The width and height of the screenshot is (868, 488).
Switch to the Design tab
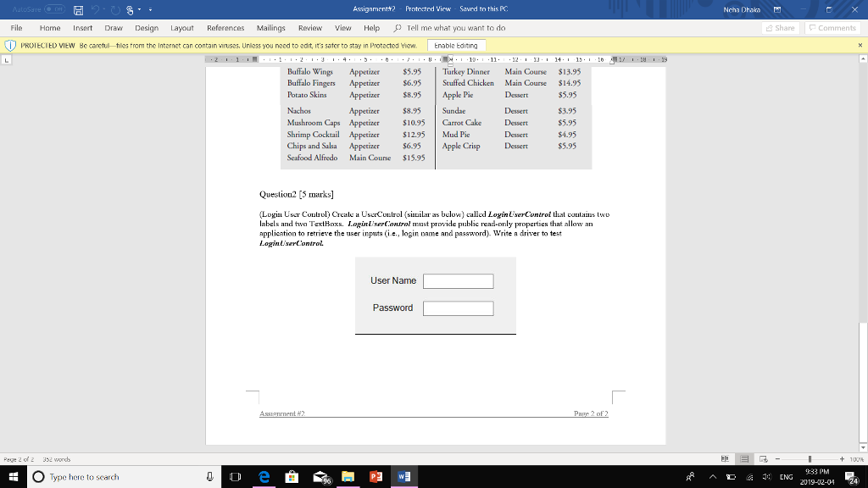[x=147, y=28]
